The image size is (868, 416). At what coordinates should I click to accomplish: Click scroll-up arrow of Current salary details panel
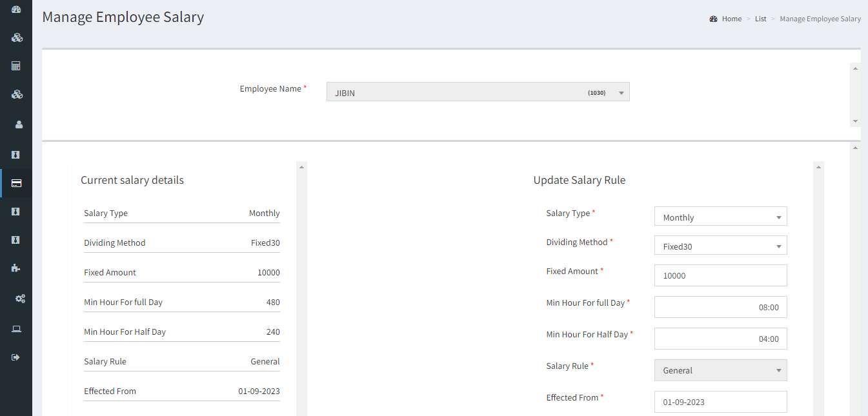(x=301, y=167)
